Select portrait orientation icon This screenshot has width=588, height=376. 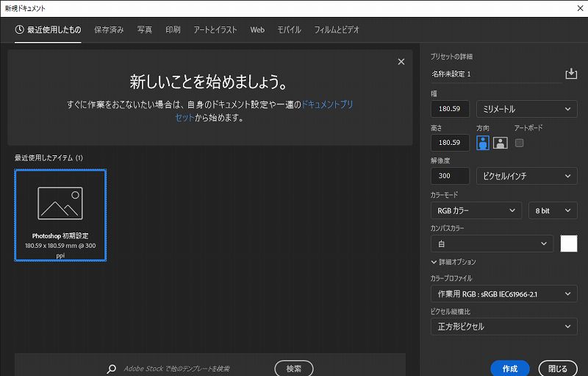pos(483,143)
